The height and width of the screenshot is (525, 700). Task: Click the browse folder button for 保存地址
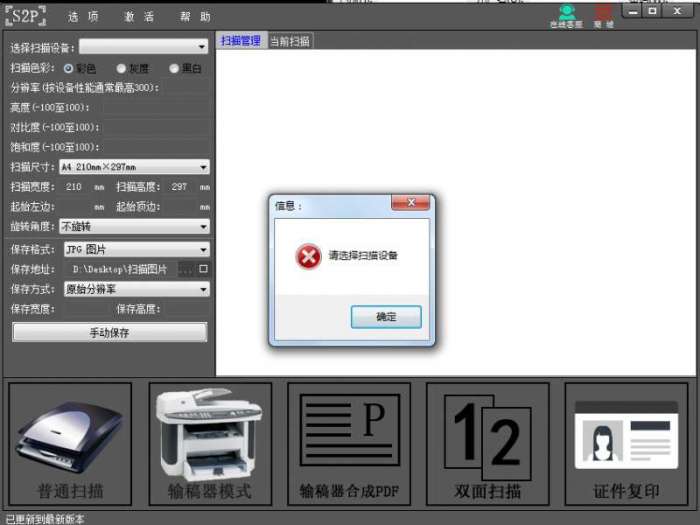[186, 269]
